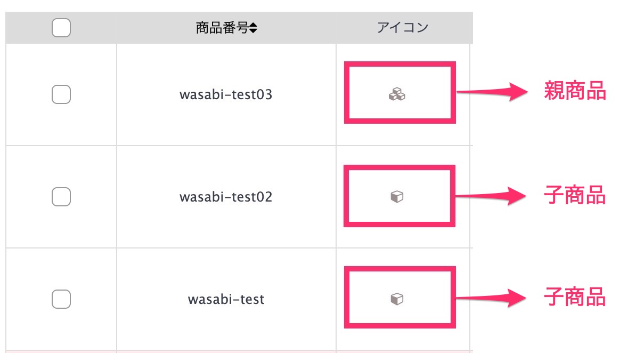Click the pink-shaded row below wasabi-test
Viewport: 644px width, 353px height.
[x=239, y=351]
